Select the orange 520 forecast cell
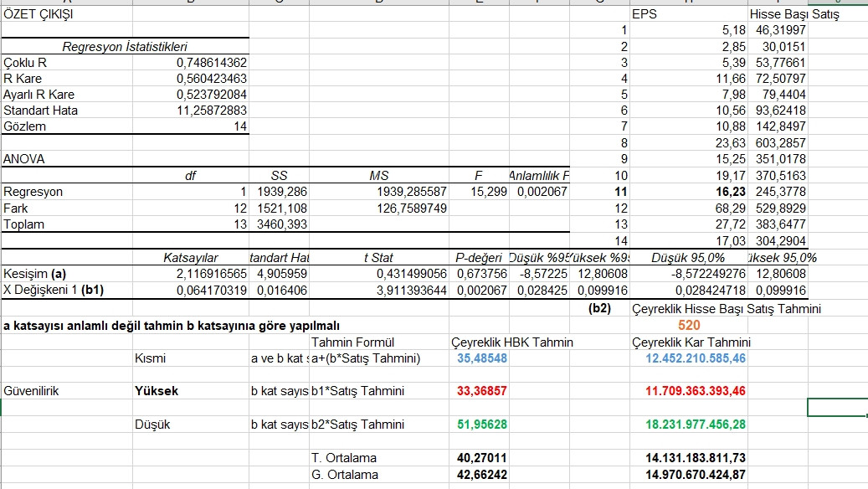 coord(689,326)
